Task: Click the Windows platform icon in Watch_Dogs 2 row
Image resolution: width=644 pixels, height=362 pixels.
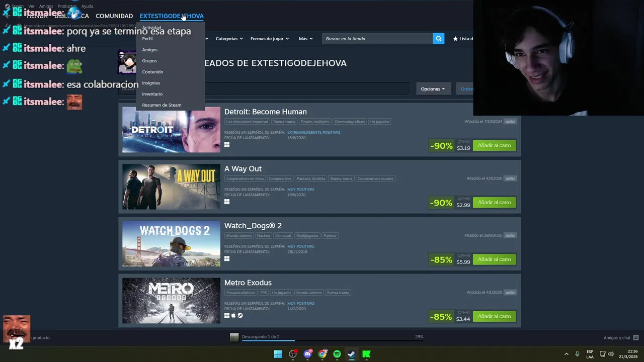Action: 227,258
